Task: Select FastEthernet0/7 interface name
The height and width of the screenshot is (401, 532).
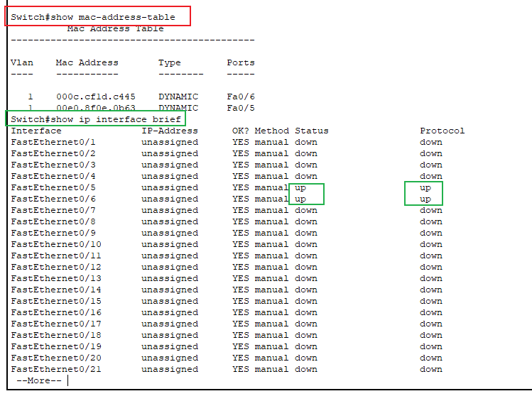Action: (53, 210)
